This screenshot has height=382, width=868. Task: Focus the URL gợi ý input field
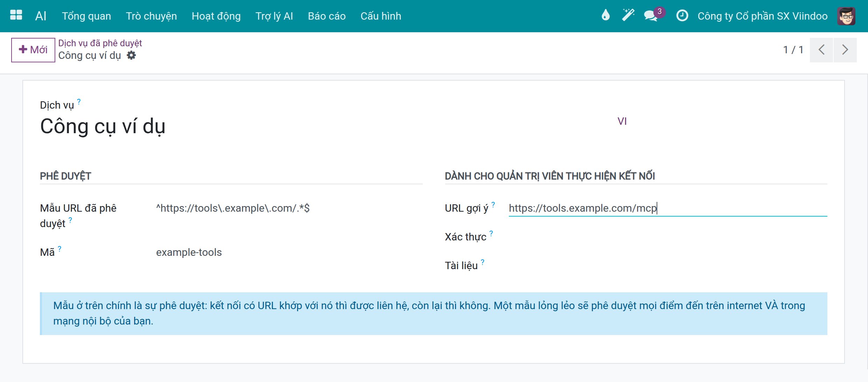668,208
